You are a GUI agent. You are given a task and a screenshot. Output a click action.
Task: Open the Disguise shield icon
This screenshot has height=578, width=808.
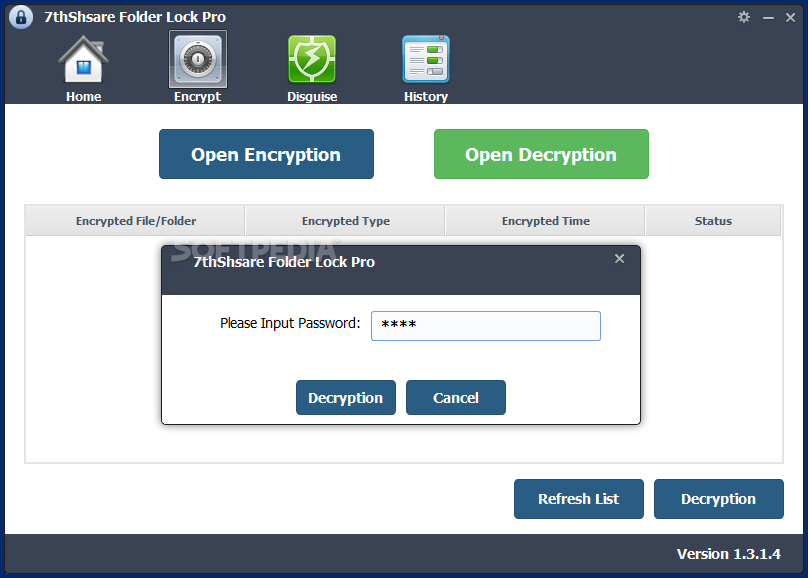312,59
